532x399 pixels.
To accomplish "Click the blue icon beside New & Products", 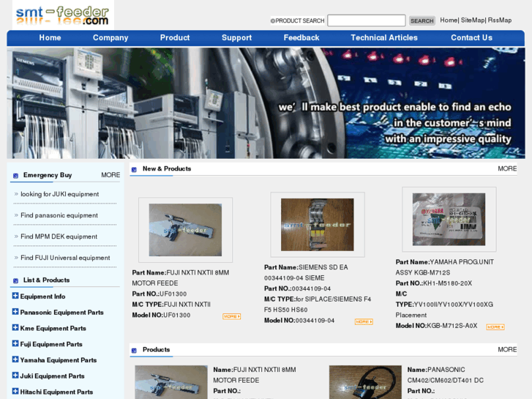I will (134, 169).
